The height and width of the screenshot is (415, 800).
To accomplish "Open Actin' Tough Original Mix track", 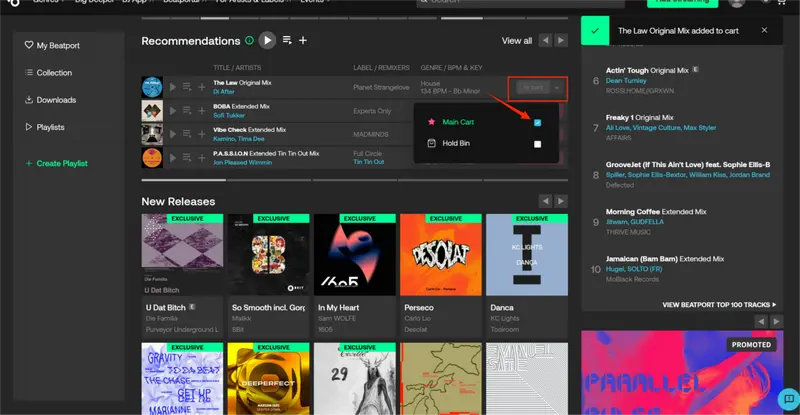I will 647,70.
